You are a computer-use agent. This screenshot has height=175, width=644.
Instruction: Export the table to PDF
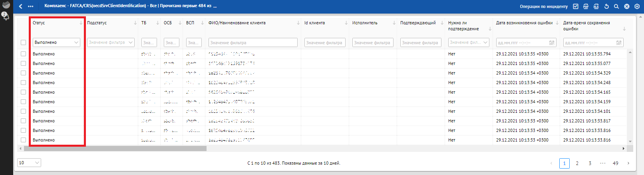tap(586, 6)
